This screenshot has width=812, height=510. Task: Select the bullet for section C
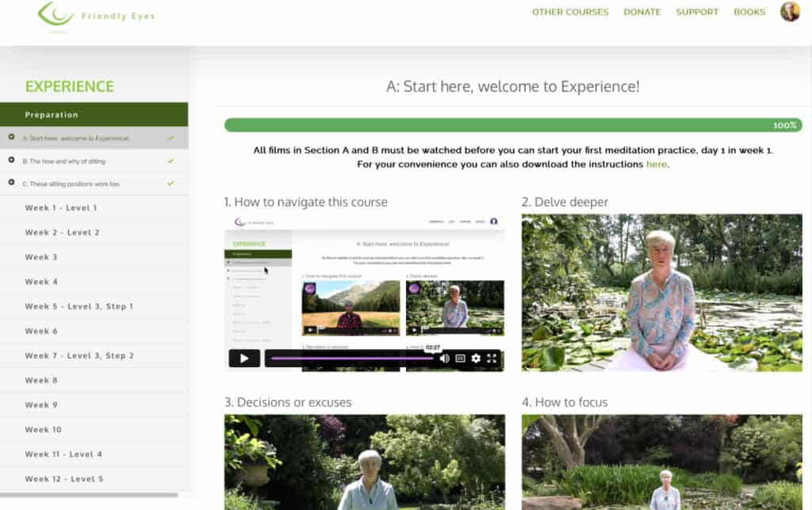[11, 182]
